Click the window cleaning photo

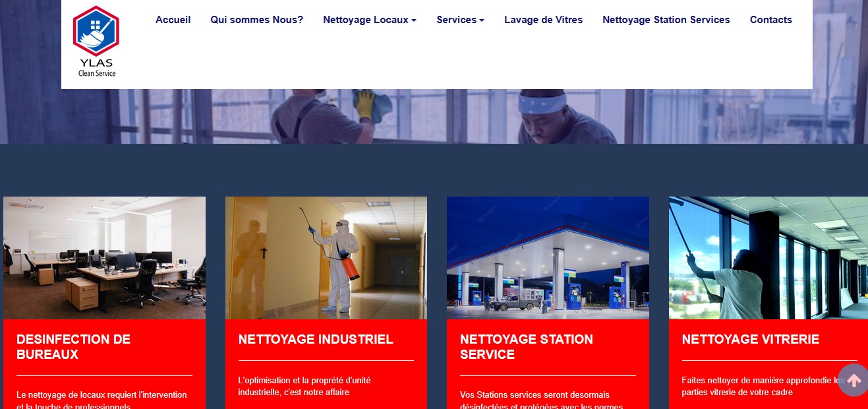pos(768,258)
